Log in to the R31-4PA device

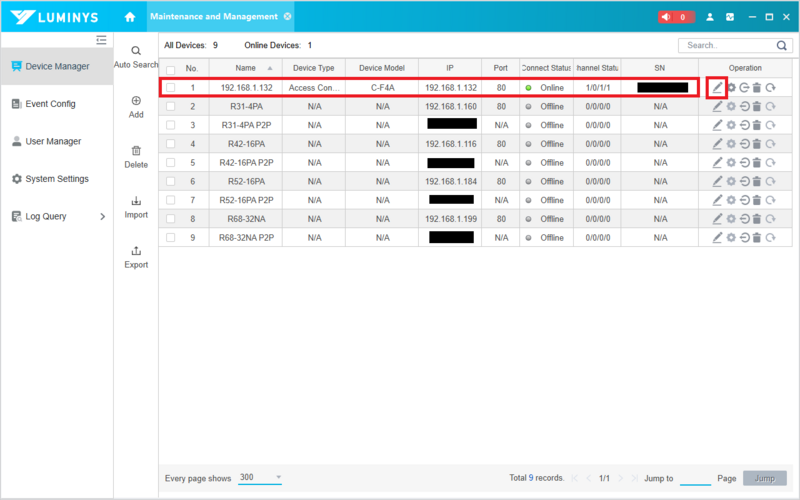coord(744,107)
